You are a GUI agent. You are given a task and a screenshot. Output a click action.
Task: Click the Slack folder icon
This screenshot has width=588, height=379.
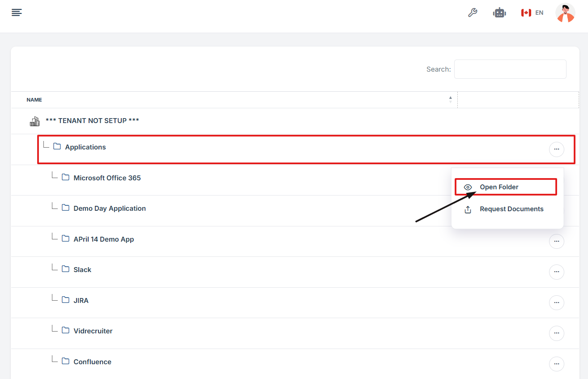click(x=66, y=269)
